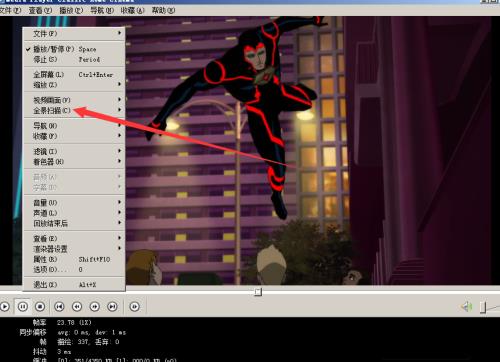Click the rewind (decrease speed) icon
This screenshot has width=500, height=362.
click(x=77, y=306)
